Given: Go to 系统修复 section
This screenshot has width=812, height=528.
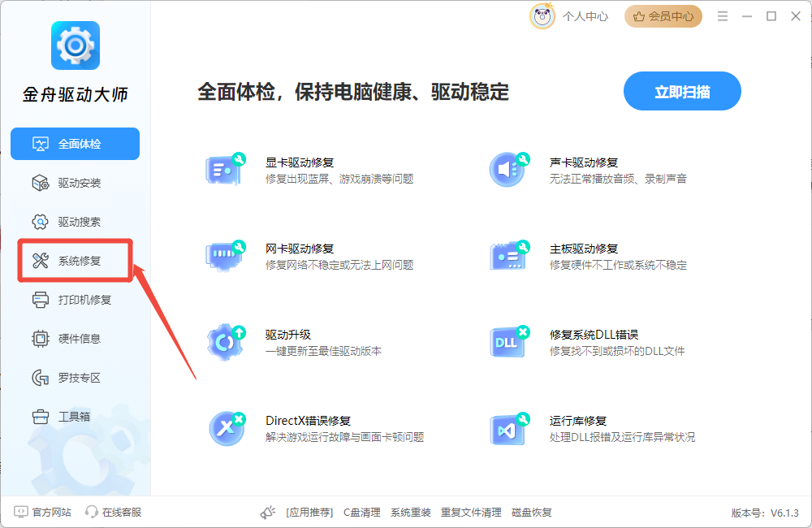Looking at the screenshot, I should tap(75, 261).
